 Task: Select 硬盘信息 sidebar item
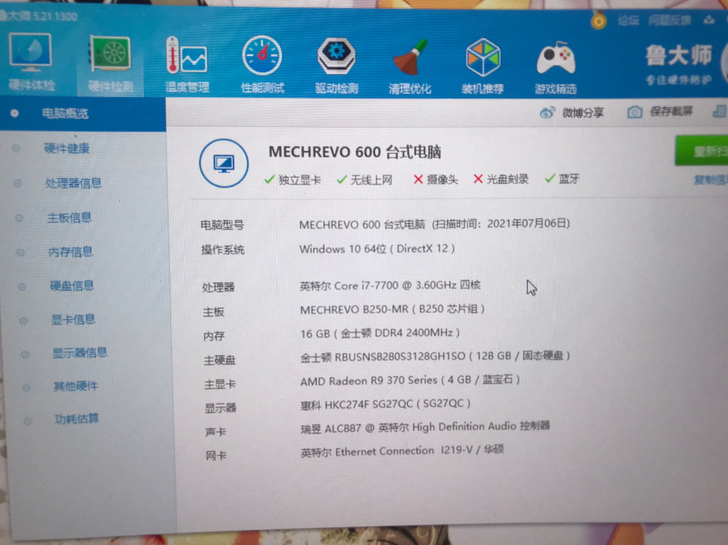click(x=72, y=285)
